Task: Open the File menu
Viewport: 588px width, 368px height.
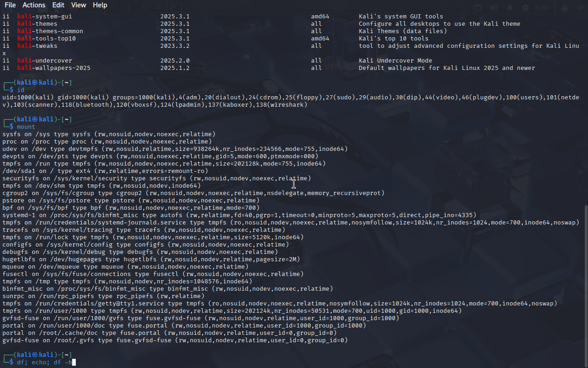Action: [x=10, y=5]
